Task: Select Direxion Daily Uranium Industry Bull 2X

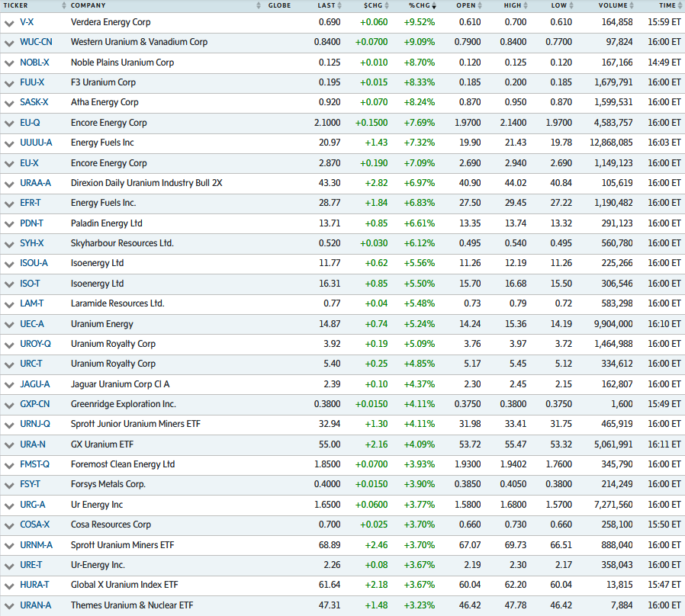Action: [146, 183]
